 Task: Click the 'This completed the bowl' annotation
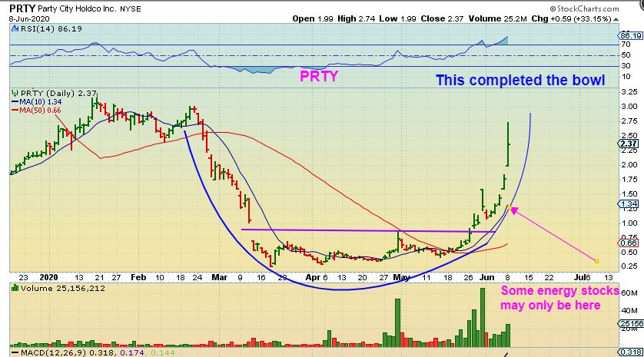point(520,80)
